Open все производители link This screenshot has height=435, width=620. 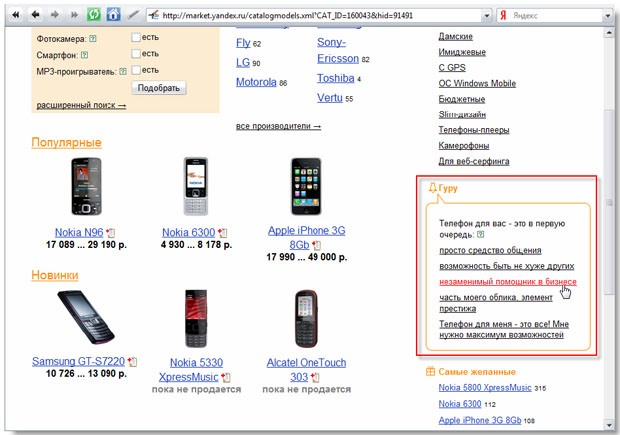[278, 126]
